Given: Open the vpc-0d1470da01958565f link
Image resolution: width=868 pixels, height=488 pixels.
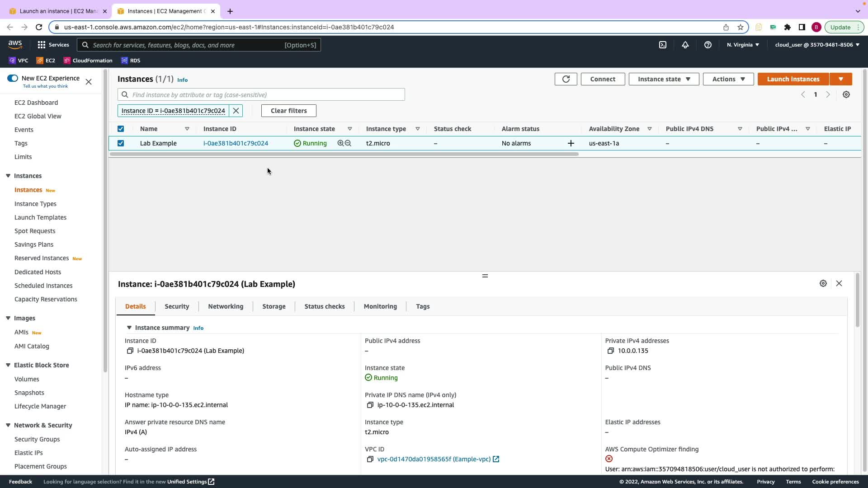Looking at the screenshot, I should 434,459.
